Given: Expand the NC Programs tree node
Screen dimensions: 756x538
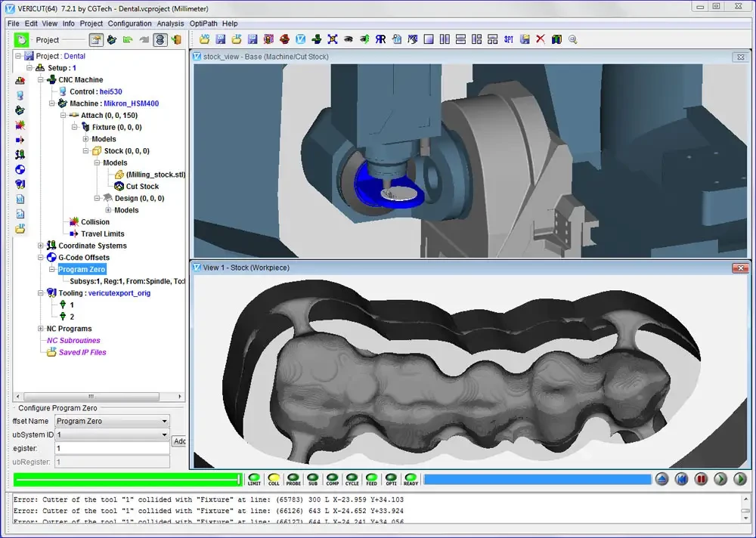Looking at the screenshot, I should pos(41,328).
